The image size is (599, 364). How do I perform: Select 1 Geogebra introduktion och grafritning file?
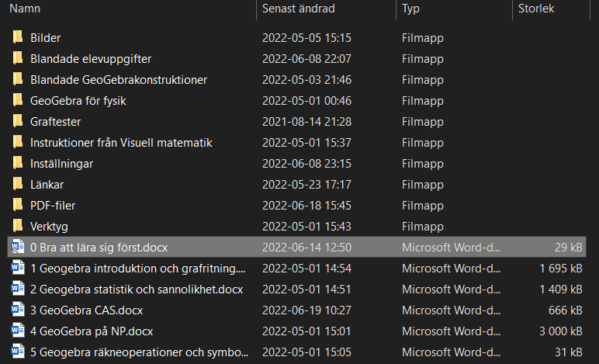point(137,268)
